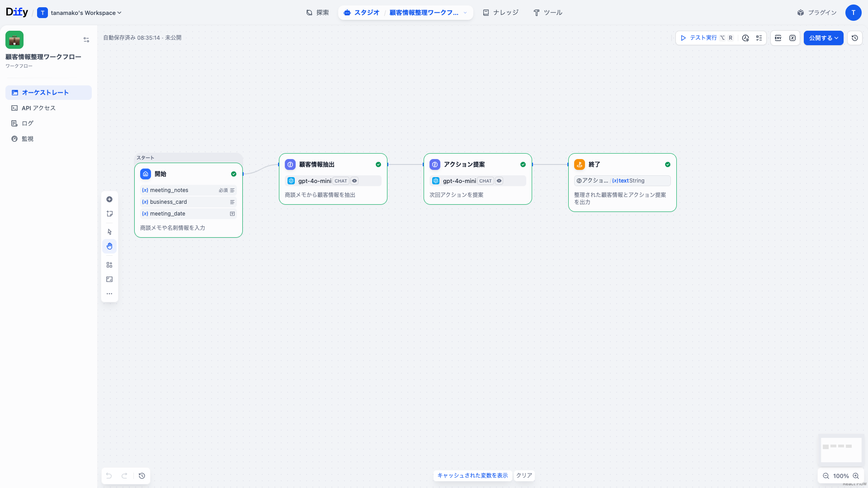The height and width of the screenshot is (488, 868).
Task: Open the tanamako's Workspace dropdown
Action: pos(80,13)
